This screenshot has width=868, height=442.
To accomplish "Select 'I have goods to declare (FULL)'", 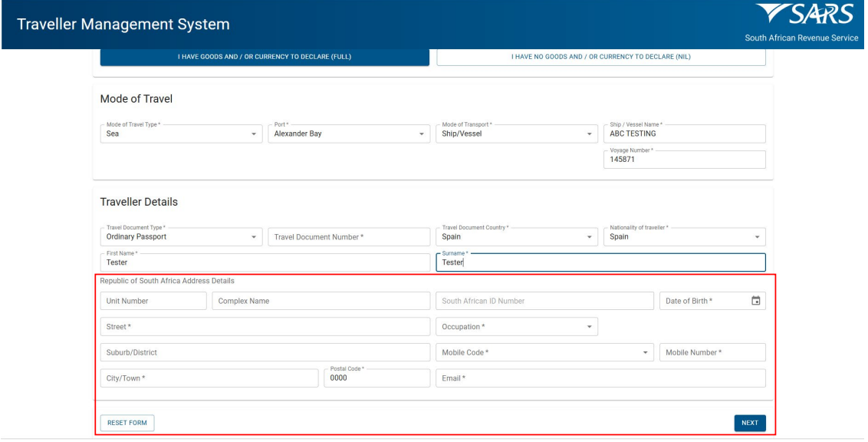I will (x=265, y=55).
